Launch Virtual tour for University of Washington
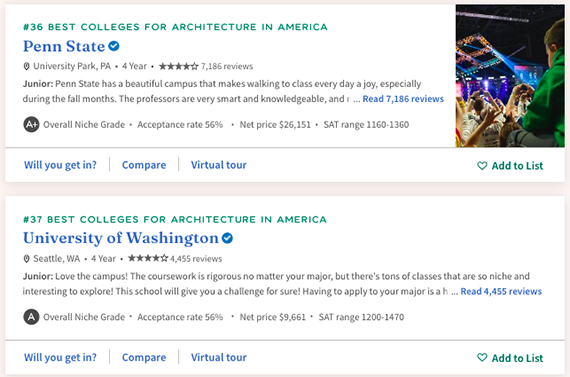The image size is (570, 377). (219, 357)
